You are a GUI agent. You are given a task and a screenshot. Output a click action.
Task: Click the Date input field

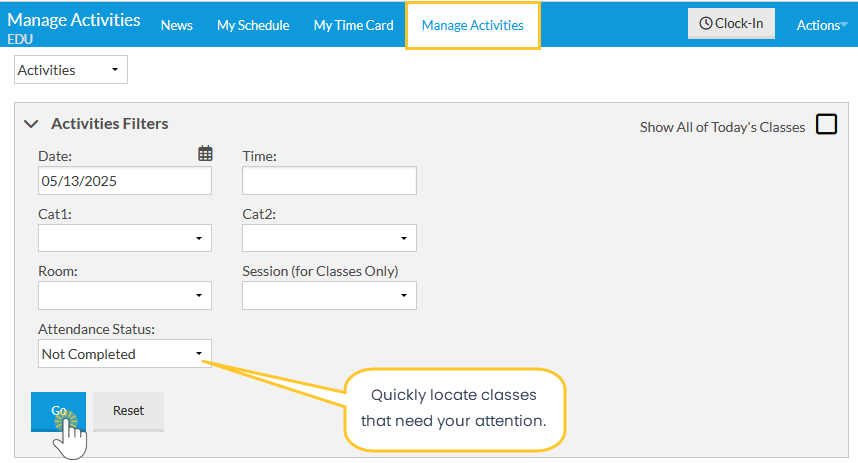click(124, 181)
